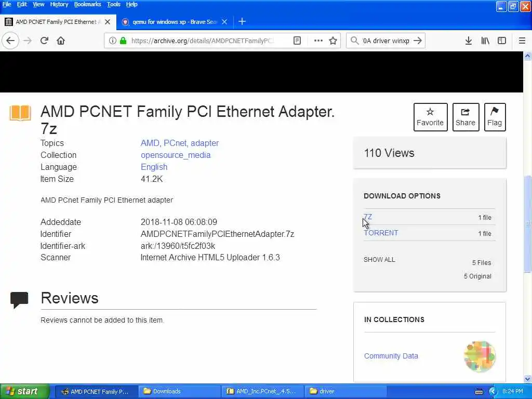Open the Library toolbar icon

[485, 41]
